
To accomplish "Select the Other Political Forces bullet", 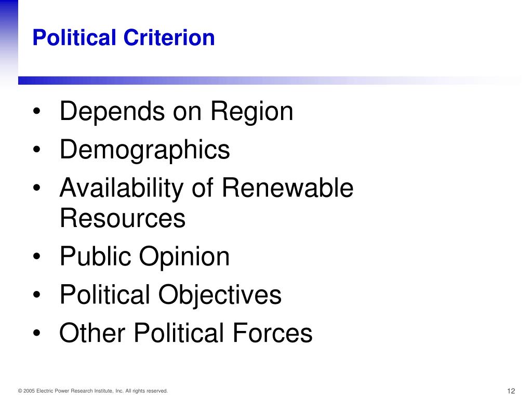I will [x=185, y=333].
